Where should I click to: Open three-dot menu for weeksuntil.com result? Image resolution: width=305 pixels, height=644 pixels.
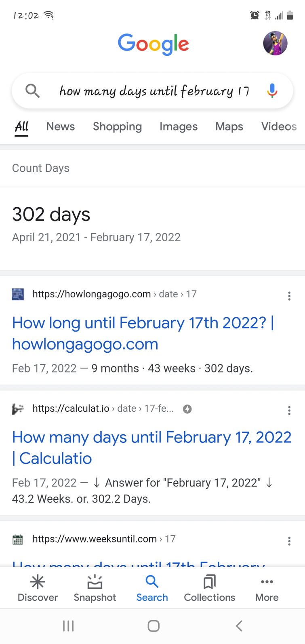289,541
